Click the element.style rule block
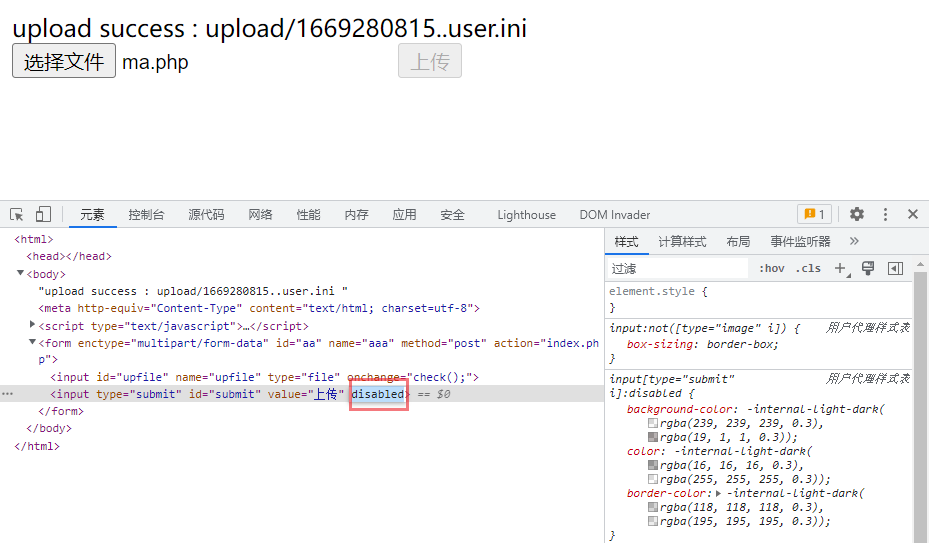929x543 pixels. point(759,299)
